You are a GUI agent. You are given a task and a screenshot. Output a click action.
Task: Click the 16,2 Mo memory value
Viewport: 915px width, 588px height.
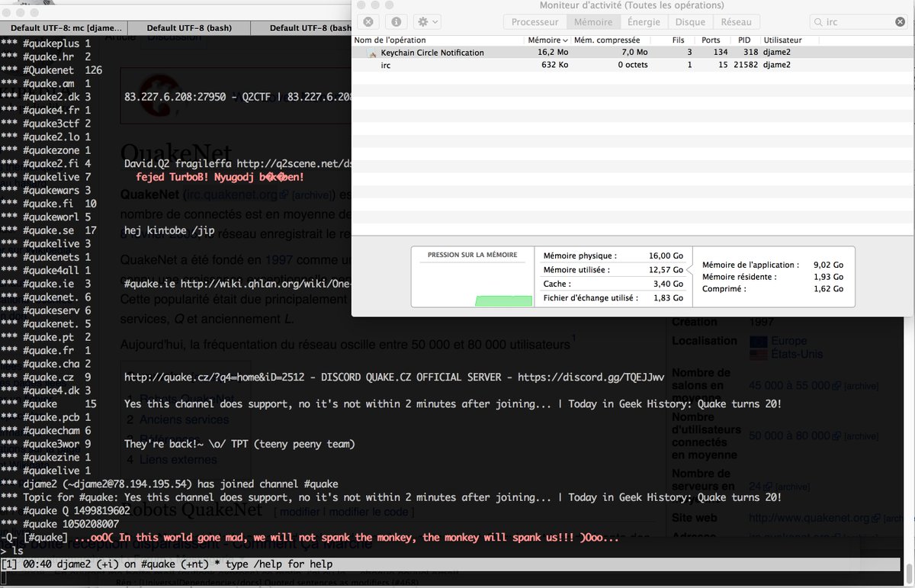pyautogui.click(x=553, y=53)
